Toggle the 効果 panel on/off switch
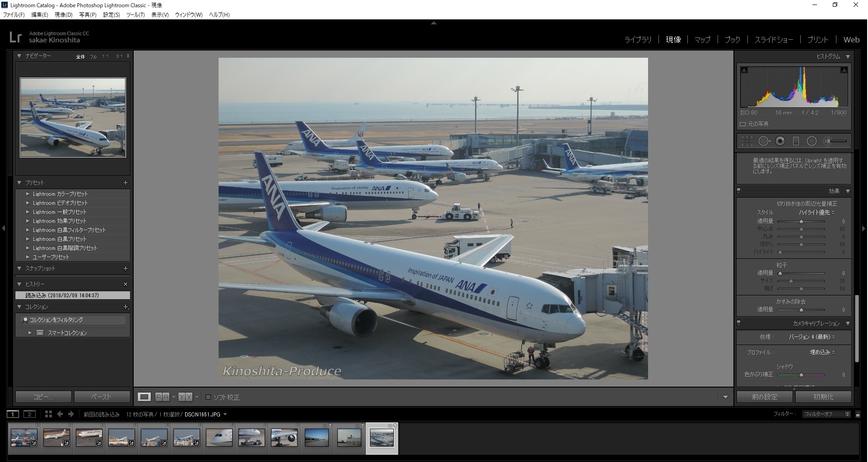 tap(739, 191)
